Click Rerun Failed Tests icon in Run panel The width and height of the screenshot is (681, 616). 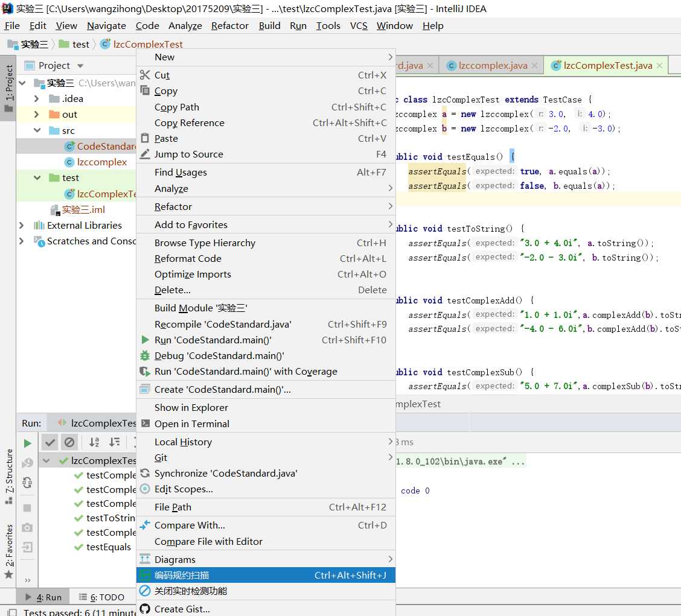27,463
